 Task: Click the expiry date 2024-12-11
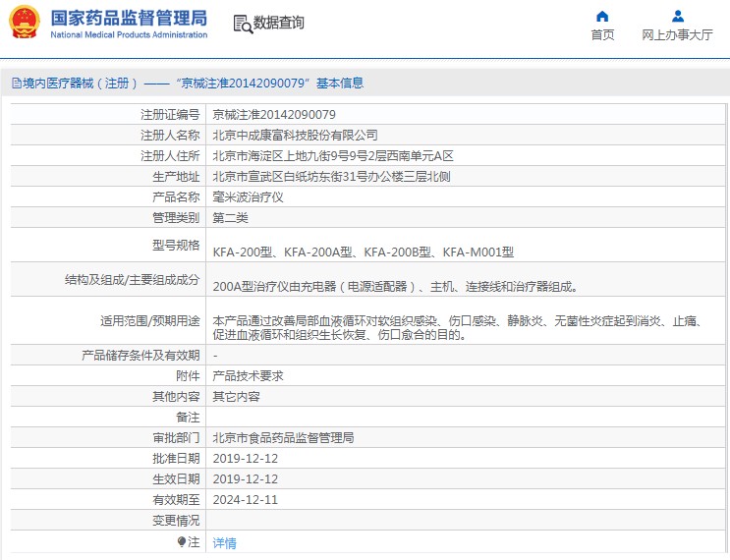pyautogui.click(x=245, y=499)
